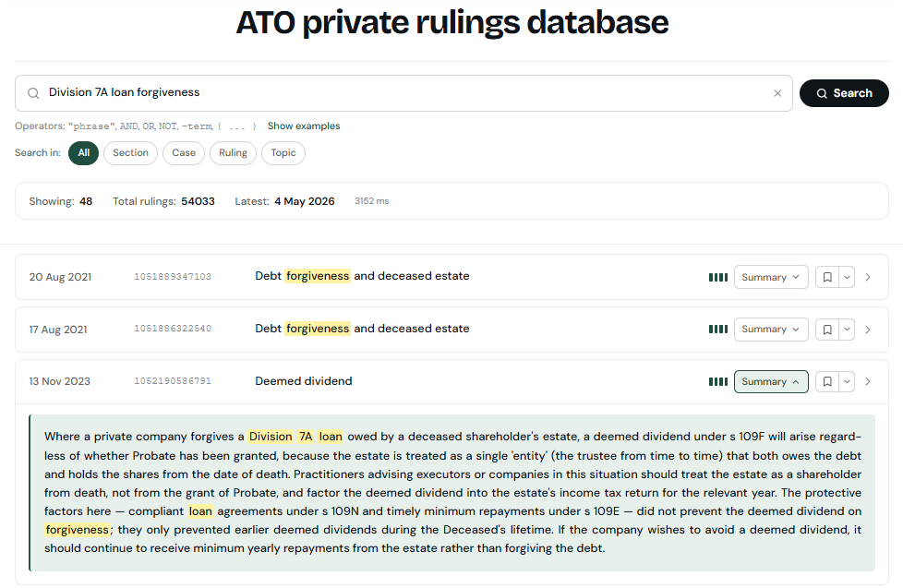Filter search by Ruling
903x588 pixels.
click(x=234, y=153)
